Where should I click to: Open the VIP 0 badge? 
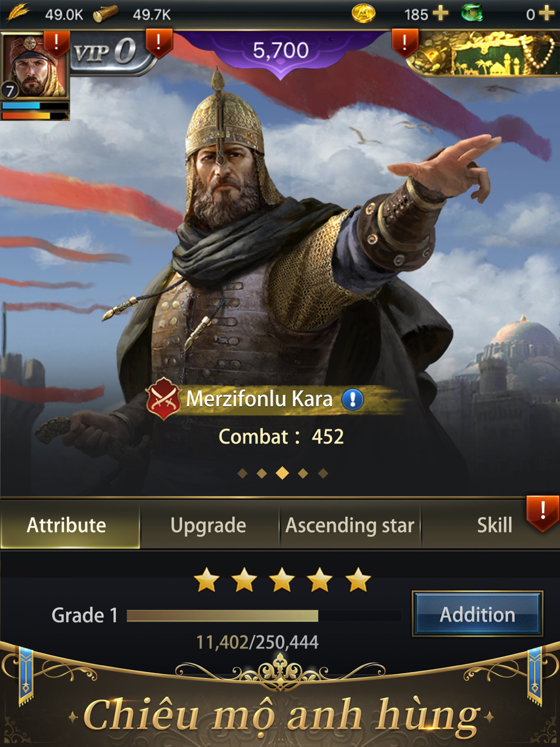[x=109, y=53]
